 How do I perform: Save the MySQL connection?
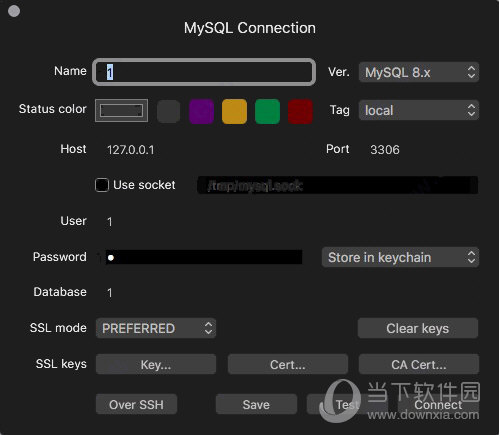click(256, 404)
